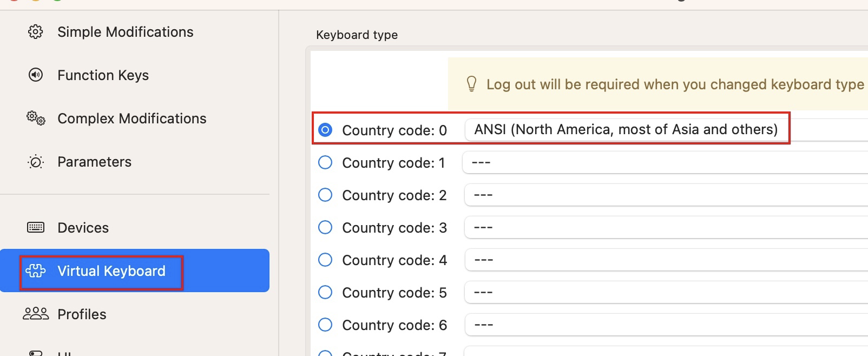This screenshot has height=356, width=868.
Task: Click the Parameters dial icon
Action: click(36, 162)
